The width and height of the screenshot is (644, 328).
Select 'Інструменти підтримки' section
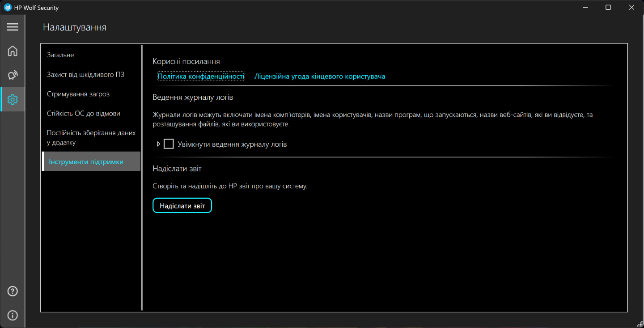click(x=86, y=162)
